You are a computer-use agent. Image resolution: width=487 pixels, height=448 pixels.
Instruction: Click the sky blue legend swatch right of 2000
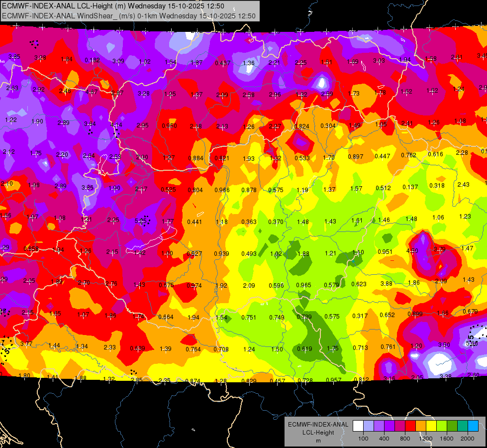click(473, 426)
